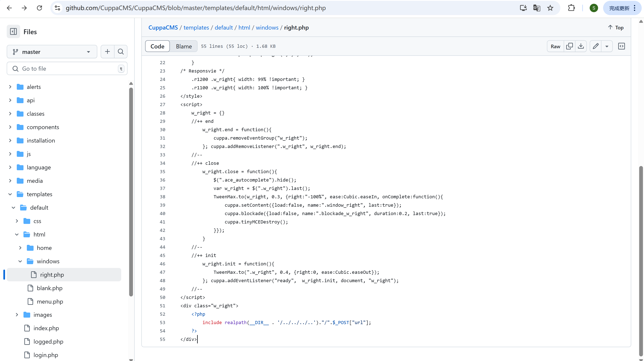Open the media folder
Image resolution: width=644 pixels, height=361 pixels.
coord(35,181)
